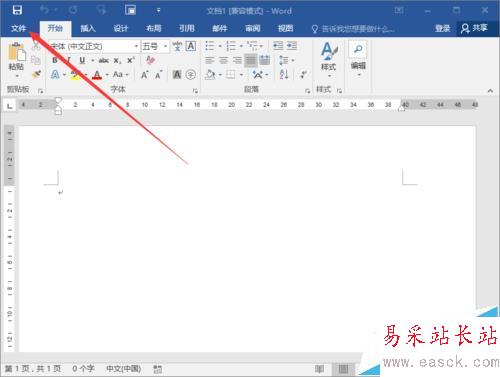Switch to the Design (设计) tab
Screen dimensions: 500x377
[120, 28]
